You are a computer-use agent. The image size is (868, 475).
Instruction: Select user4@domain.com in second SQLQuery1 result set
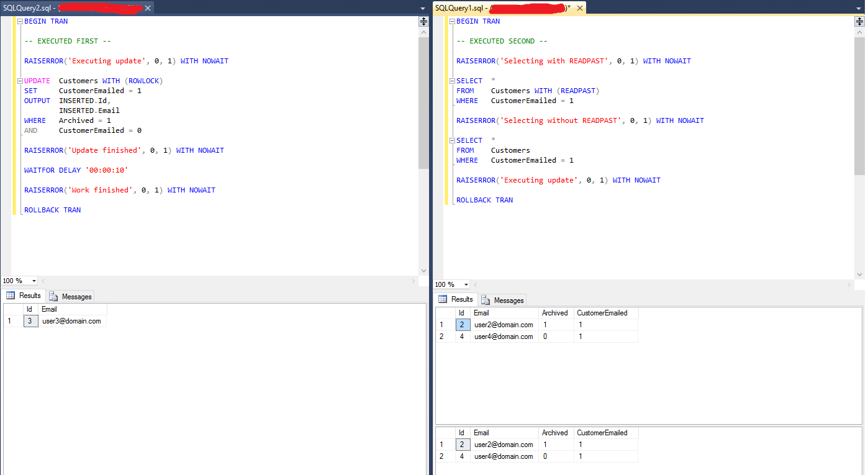click(504, 456)
